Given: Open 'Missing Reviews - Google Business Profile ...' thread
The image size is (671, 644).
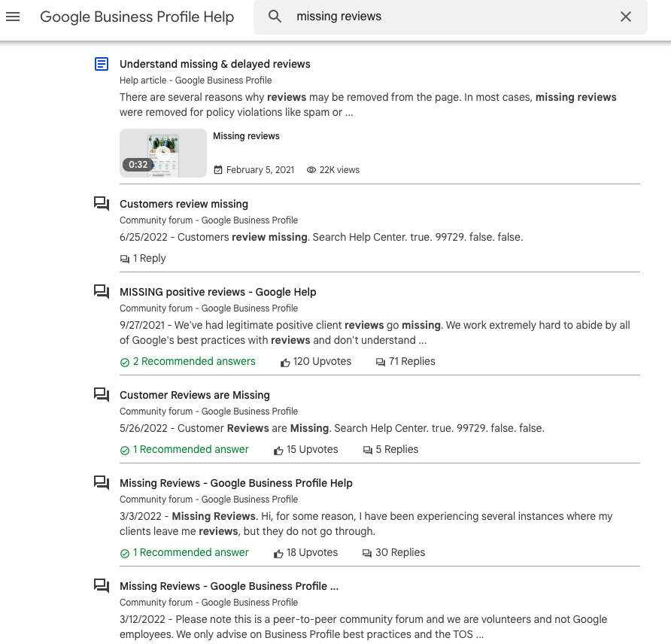Looking at the screenshot, I should point(229,586).
